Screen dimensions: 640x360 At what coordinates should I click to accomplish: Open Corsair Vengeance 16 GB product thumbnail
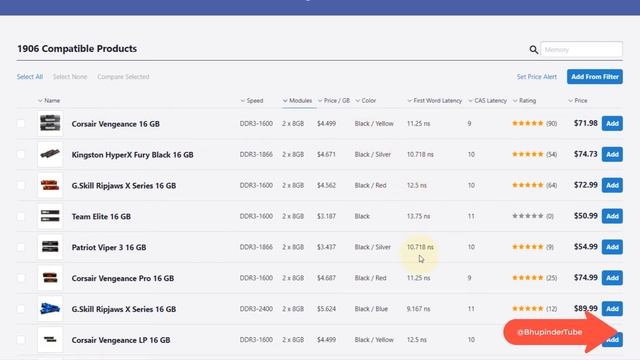point(50,123)
